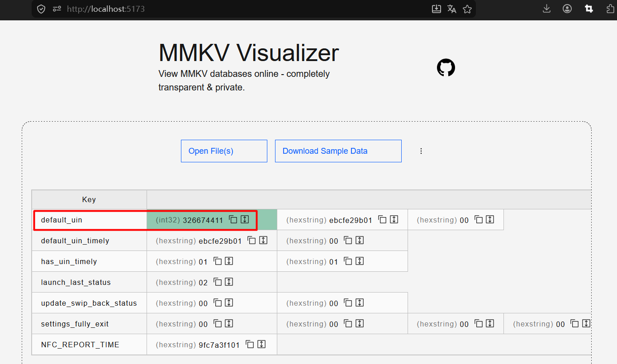Click the install-page icon in the address bar

click(x=437, y=9)
